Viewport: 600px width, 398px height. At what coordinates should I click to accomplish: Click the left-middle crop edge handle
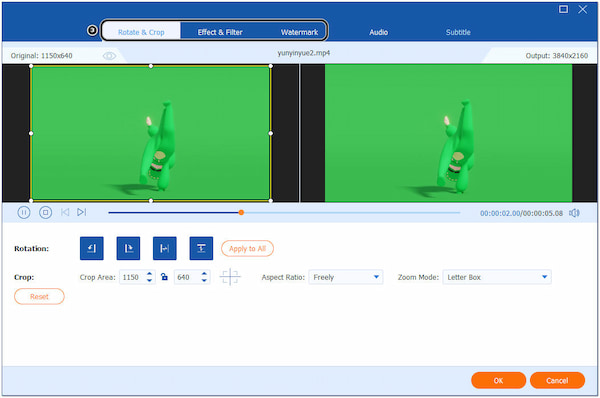pos(31,133)
